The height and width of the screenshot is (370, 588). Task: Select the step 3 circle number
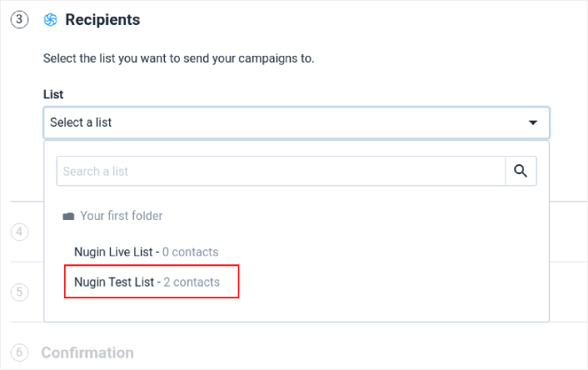pyautogui.click(x=19, y=19)
